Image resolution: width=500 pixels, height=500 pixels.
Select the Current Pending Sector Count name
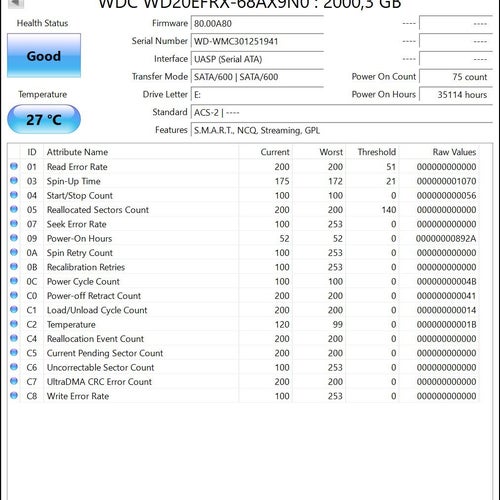tap(105, 353)
